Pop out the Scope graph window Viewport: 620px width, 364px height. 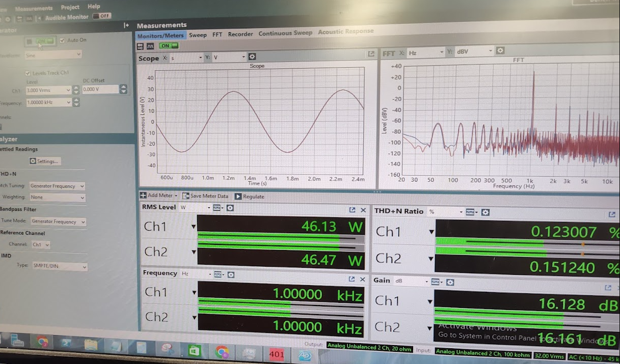coord(371,54)
